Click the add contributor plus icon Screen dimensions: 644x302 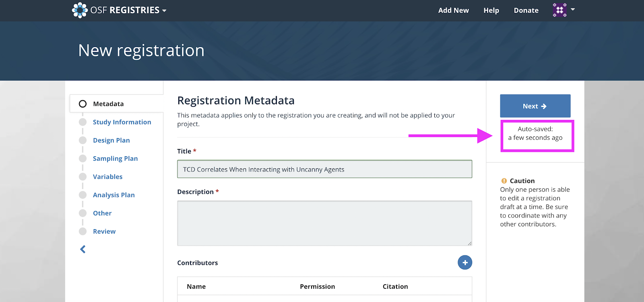[464, 263]
